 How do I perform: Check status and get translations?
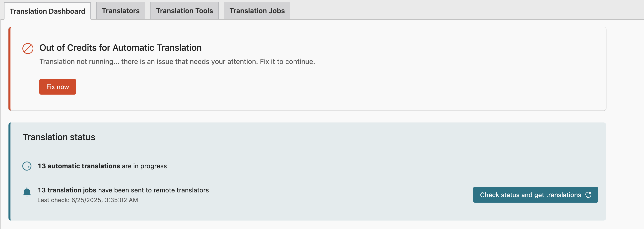coord(535,195)
